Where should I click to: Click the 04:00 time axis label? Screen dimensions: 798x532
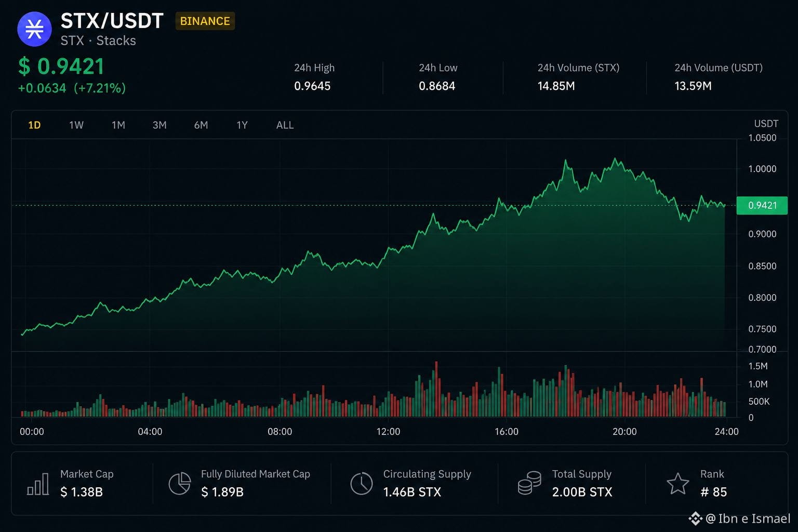coord(150,432)
